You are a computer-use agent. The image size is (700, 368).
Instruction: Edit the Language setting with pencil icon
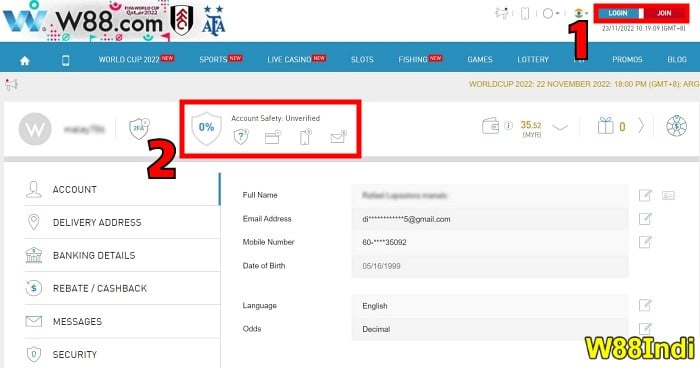(645, 305)
